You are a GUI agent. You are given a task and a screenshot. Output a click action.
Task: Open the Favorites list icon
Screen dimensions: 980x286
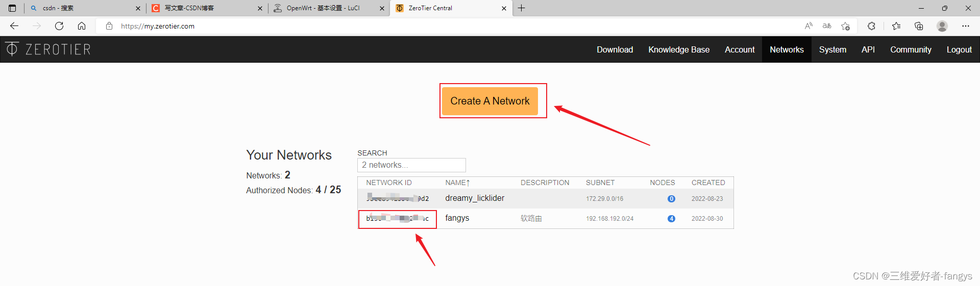896,26
